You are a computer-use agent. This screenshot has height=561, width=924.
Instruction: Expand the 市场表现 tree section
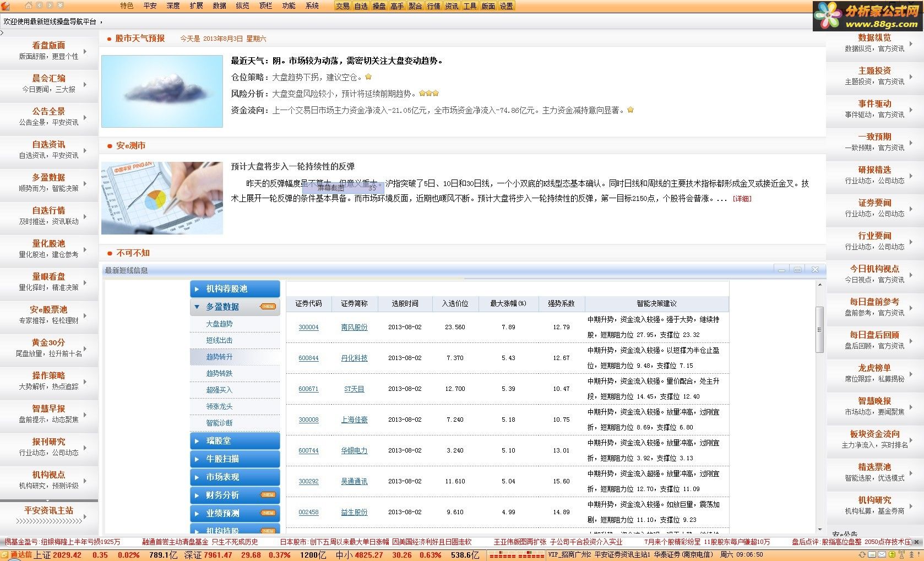coord(197,477)
